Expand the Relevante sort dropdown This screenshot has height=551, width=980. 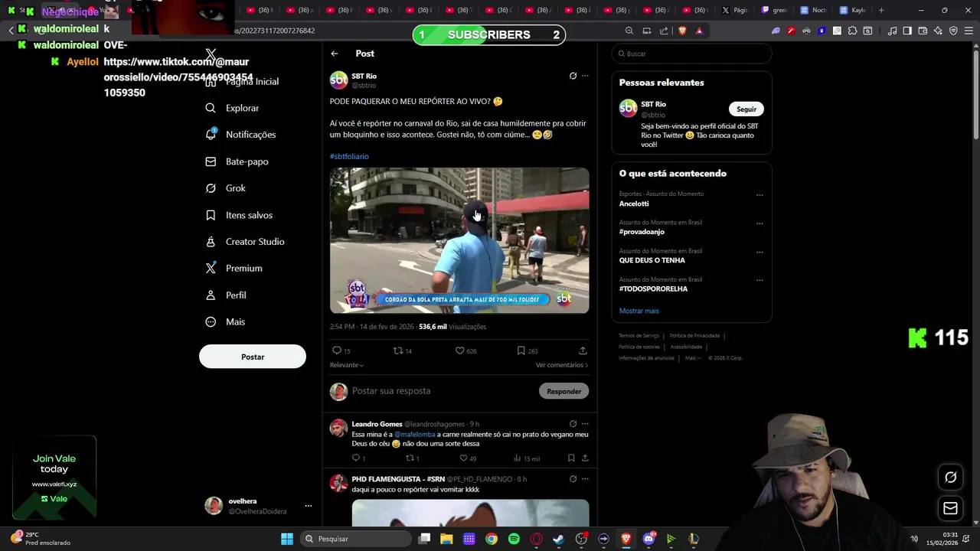347,365
